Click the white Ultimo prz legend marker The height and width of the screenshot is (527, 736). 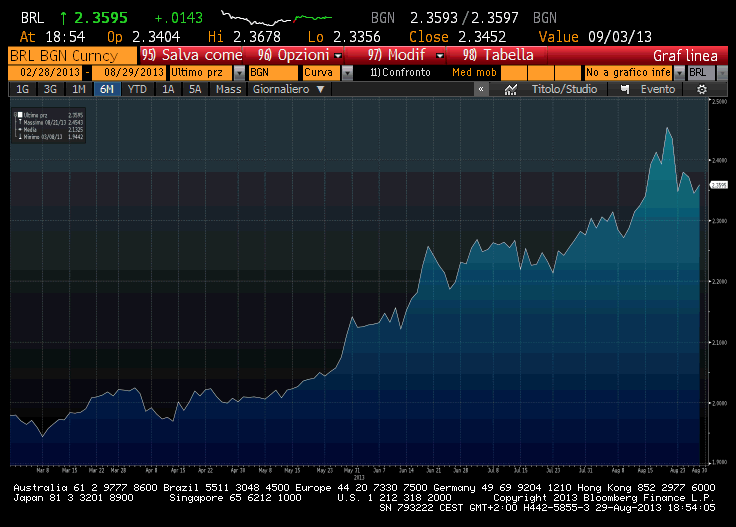coord(19,115)
